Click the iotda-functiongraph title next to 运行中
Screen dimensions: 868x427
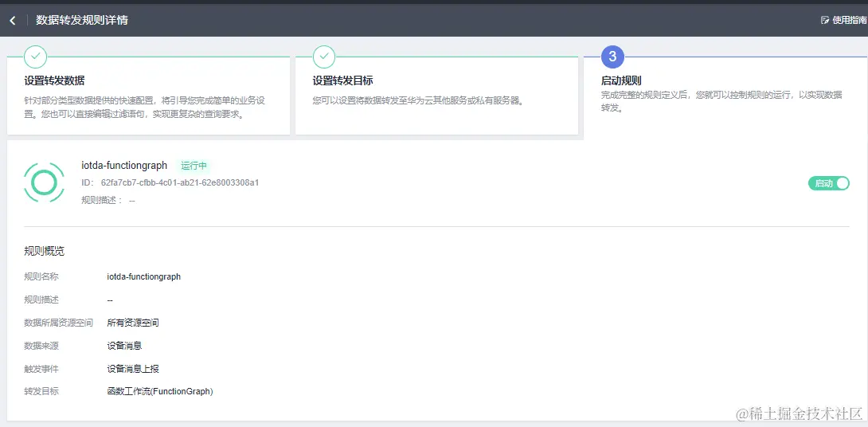coord(124,166)
